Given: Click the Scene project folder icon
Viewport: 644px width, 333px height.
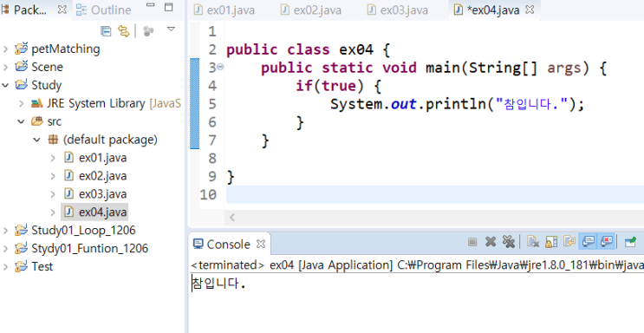Looking at the screenshot, I should click(22, 67).
